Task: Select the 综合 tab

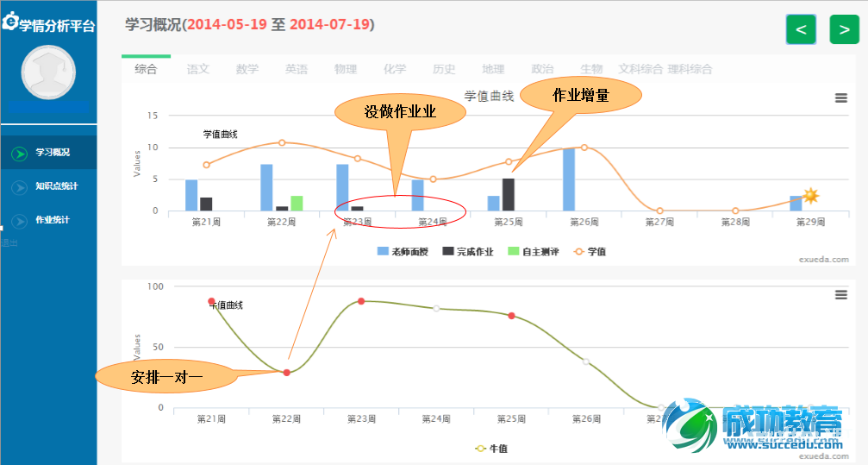Action: pyautogui.click(x=147, y=69)
